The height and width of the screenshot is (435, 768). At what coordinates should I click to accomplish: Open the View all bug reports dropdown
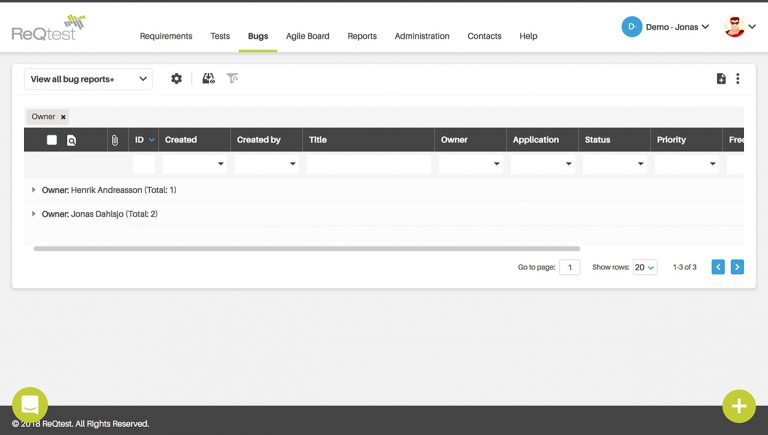click(x=89, y=79)
